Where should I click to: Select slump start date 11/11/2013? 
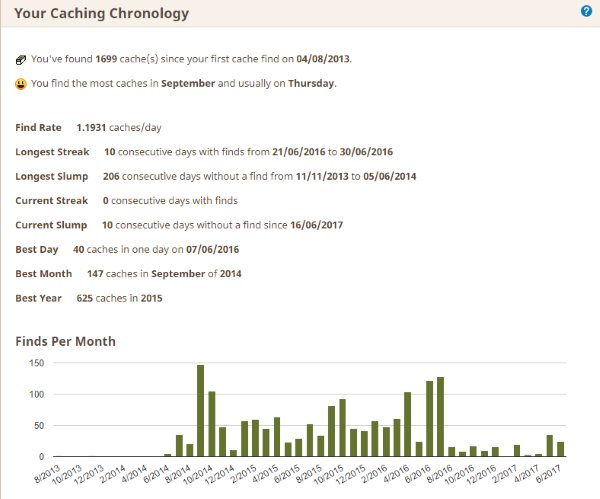pos(322,176)
